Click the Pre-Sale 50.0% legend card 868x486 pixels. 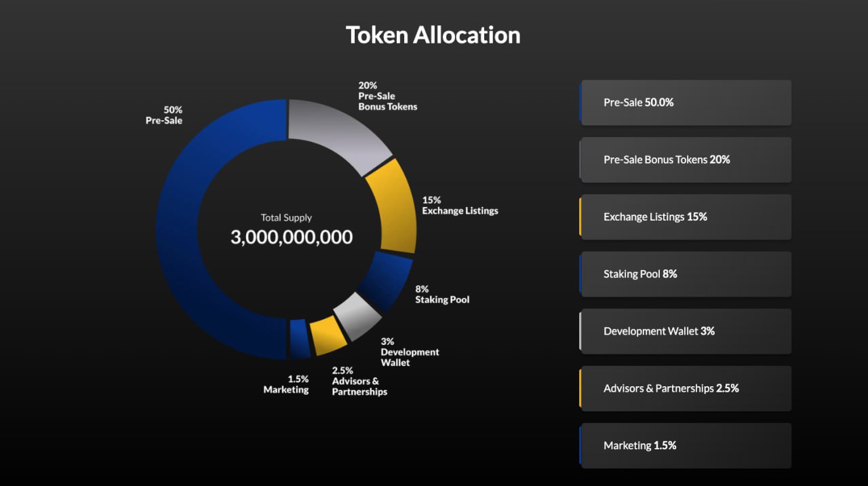686,102
